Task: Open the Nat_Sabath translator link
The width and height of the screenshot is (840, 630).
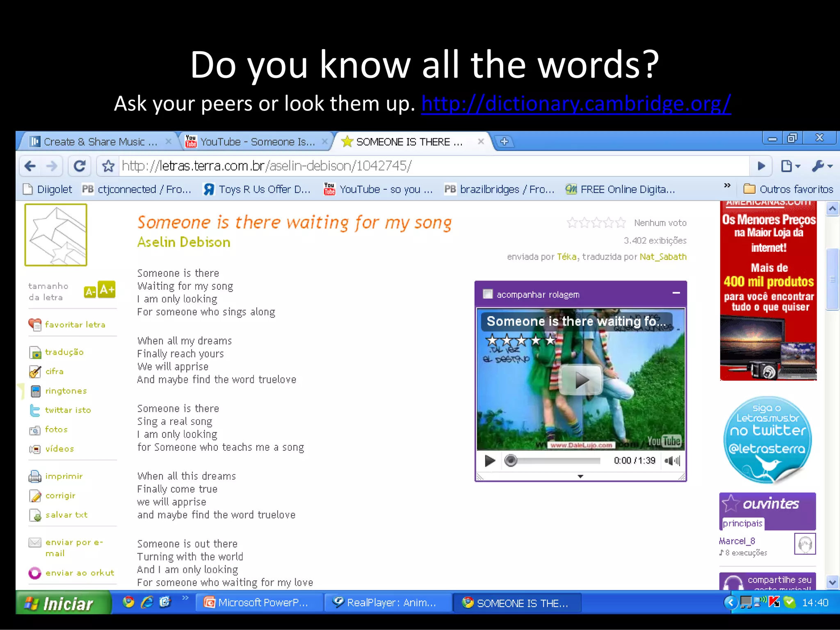Action: tap(663, 257)
